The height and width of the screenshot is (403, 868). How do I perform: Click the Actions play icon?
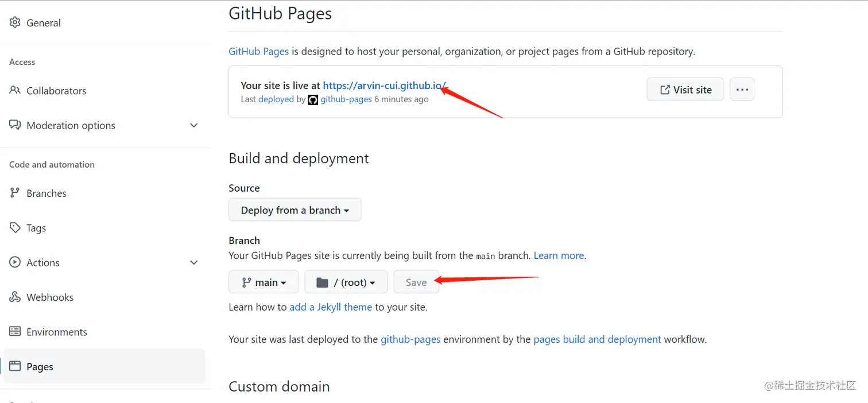(x=15, y=262)
